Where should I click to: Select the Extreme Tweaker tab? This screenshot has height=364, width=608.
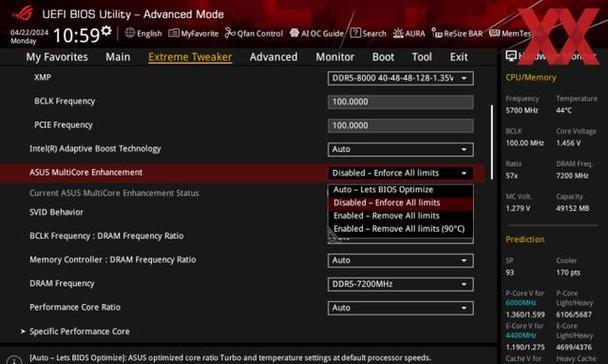click(x=190, y=57)
